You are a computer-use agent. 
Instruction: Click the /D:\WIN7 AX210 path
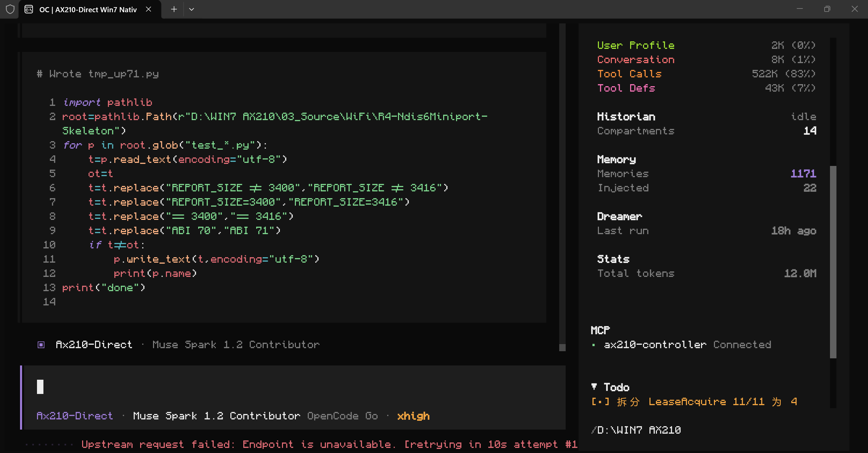click(x=636, y=430)
